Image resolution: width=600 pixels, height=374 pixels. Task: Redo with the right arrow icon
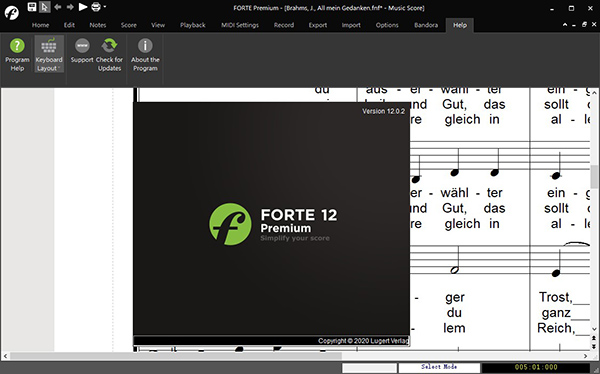(x=70, y=7)
